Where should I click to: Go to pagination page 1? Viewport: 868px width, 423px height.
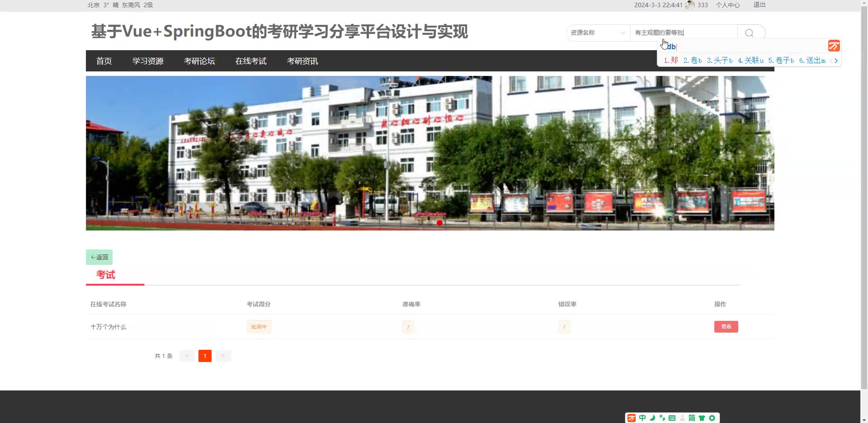point(205,356)
